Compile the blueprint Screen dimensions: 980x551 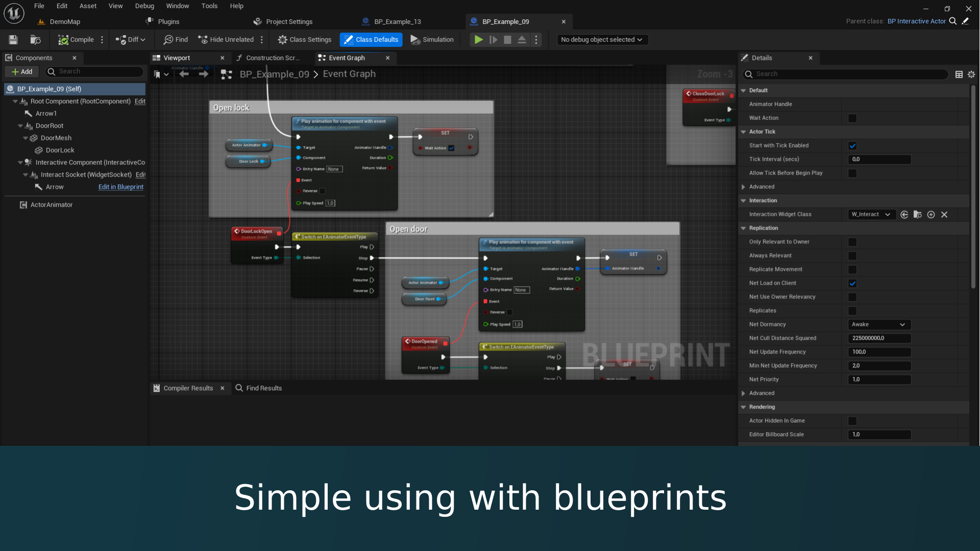[78, 39]
